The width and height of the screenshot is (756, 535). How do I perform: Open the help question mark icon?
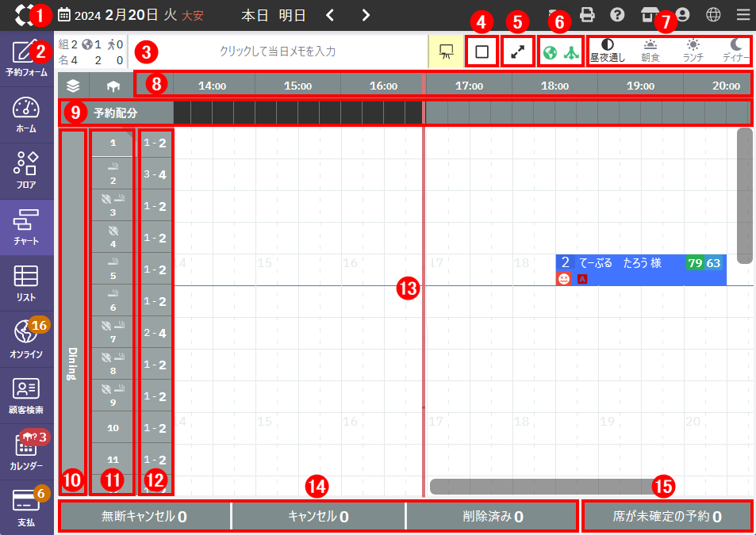tap(617, 14)
